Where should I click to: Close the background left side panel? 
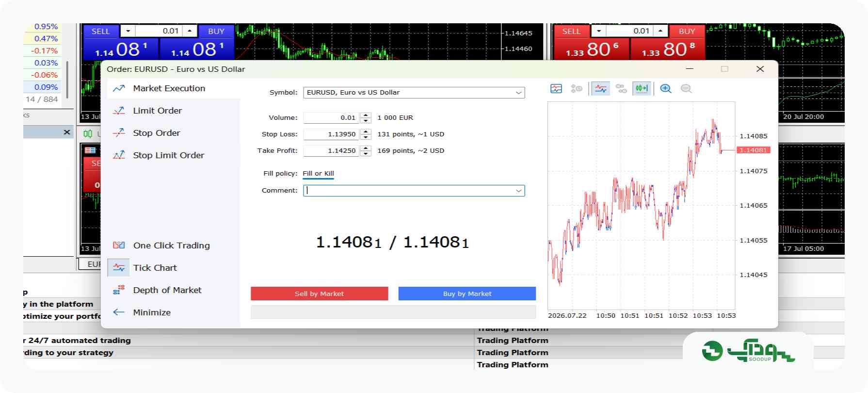(x=67, y=132)
